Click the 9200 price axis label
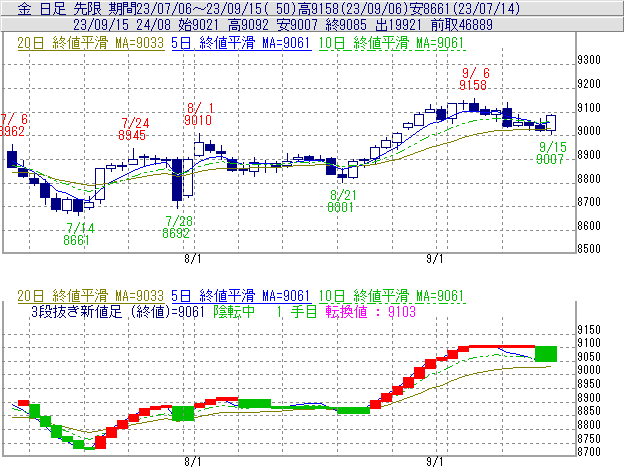 pos(589,84)
